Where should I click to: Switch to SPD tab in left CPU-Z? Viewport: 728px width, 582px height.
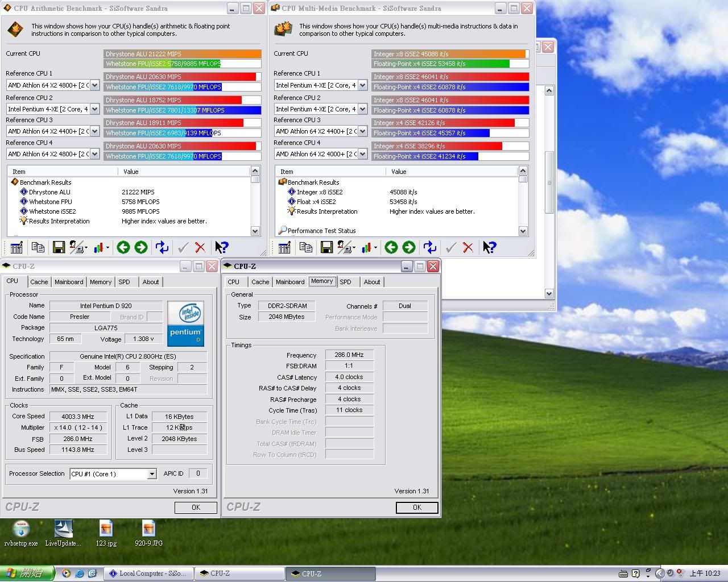click(124, 282)
